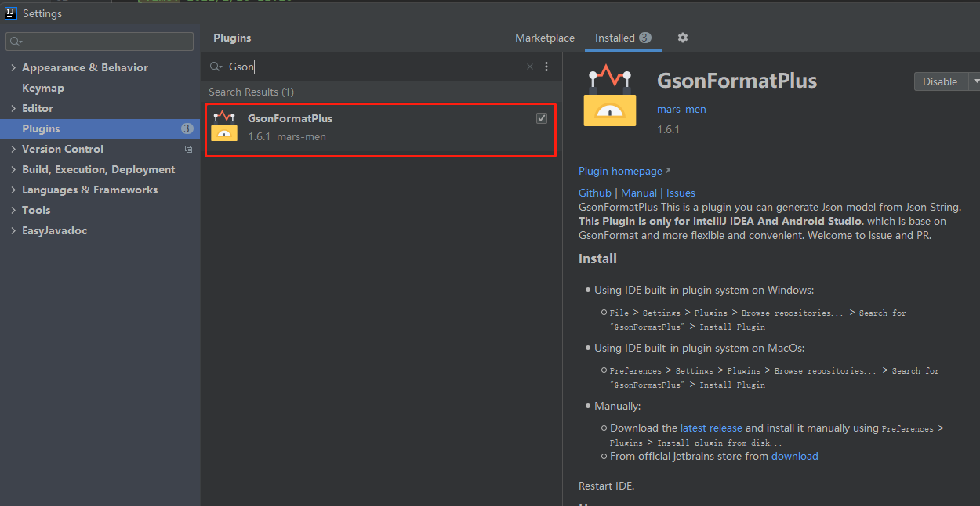Click the 1.6.1 version text in details
Viewport: 980px width, 506px height.
tap(668, 129)
